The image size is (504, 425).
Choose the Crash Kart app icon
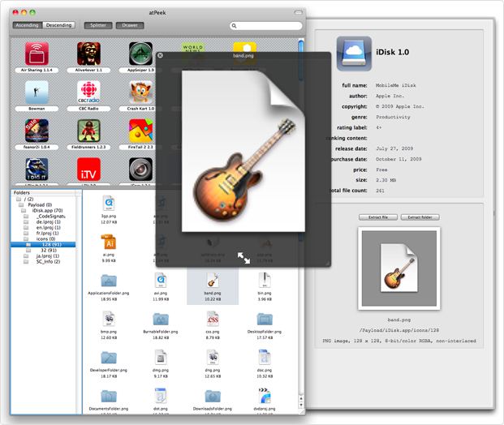point(140,93)
